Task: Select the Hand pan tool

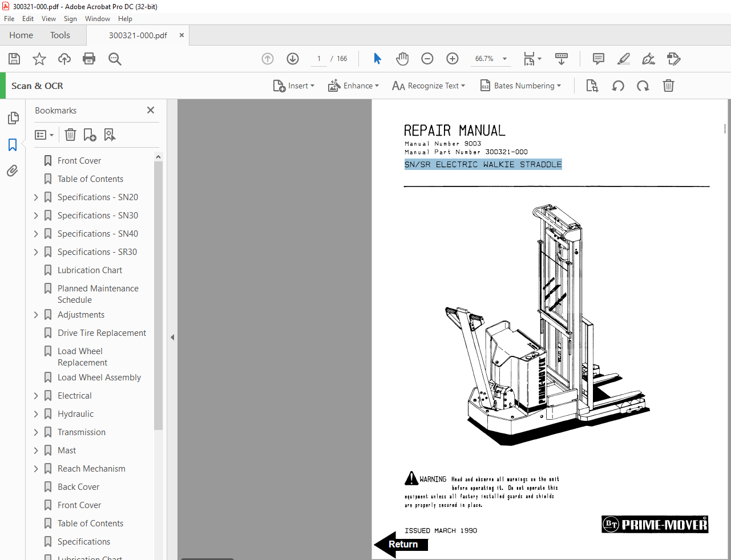Action: coord(402,59)
